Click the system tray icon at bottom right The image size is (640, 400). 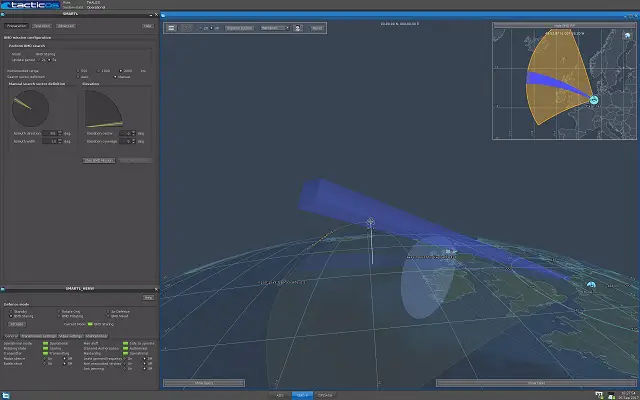click(x=599, y=394)
